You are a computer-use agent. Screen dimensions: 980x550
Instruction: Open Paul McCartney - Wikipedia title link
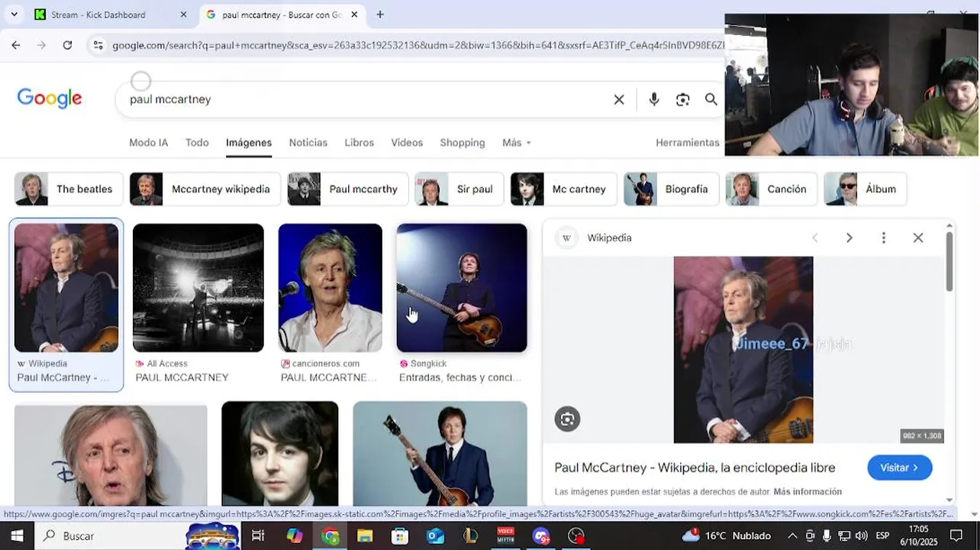tap(695, 467)
